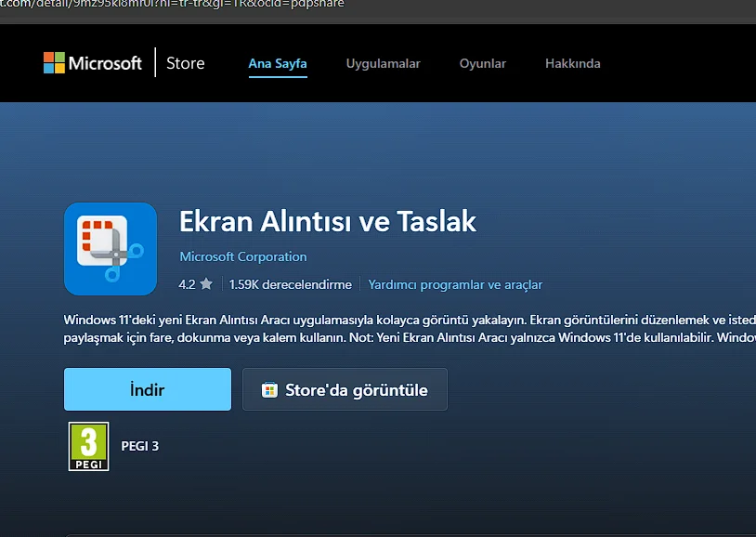This screenshot has width=756, height=537.
Task: Click the PEGI 3 text label
Action: (x=140, y=446)
